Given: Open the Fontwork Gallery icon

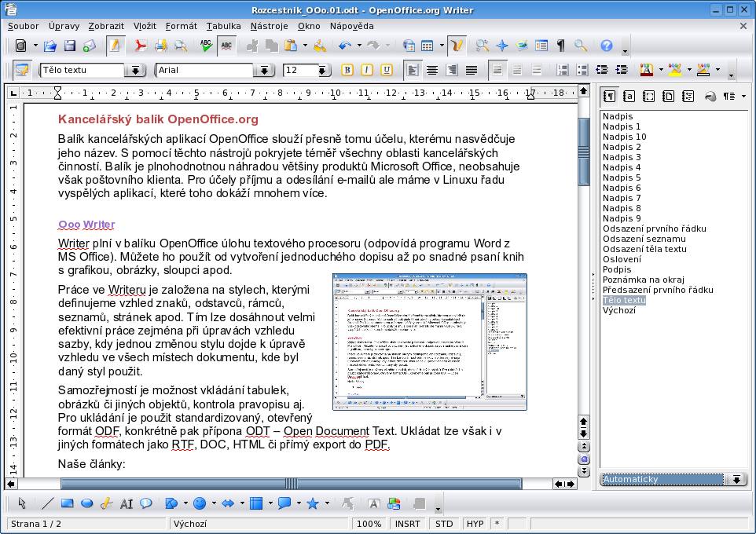Looking at the screenshot, I should click(x=373, y=503).
